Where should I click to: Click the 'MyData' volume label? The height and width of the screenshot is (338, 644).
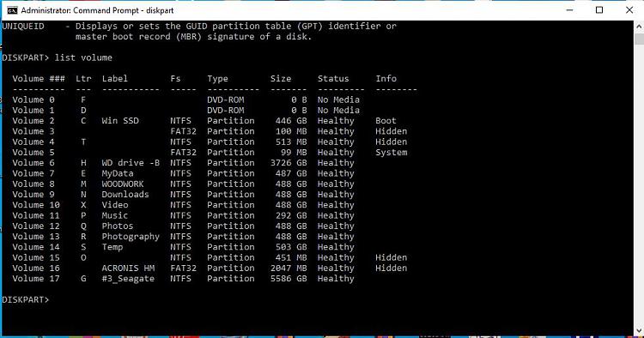click(118, 173)
